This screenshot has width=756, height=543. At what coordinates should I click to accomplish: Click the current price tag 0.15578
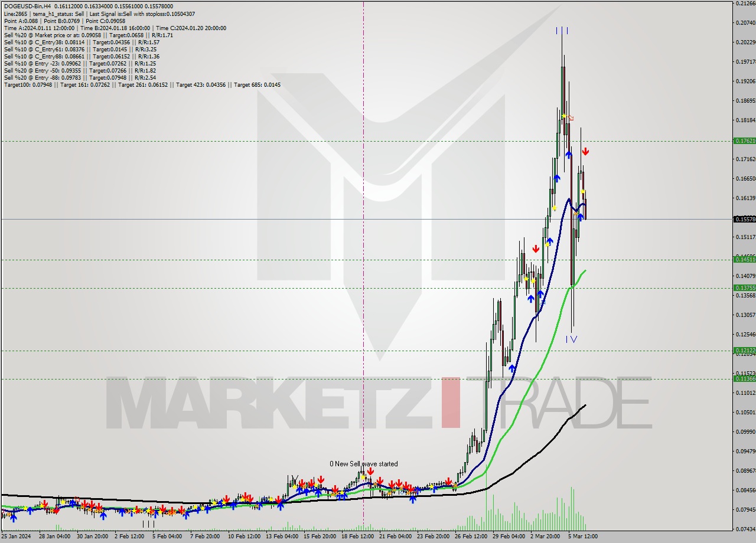pyautogui.click(x=744, y=219)
